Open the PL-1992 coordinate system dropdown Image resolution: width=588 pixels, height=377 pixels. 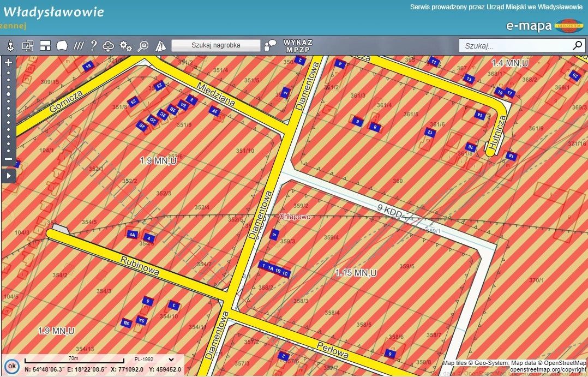click(154, 360)
